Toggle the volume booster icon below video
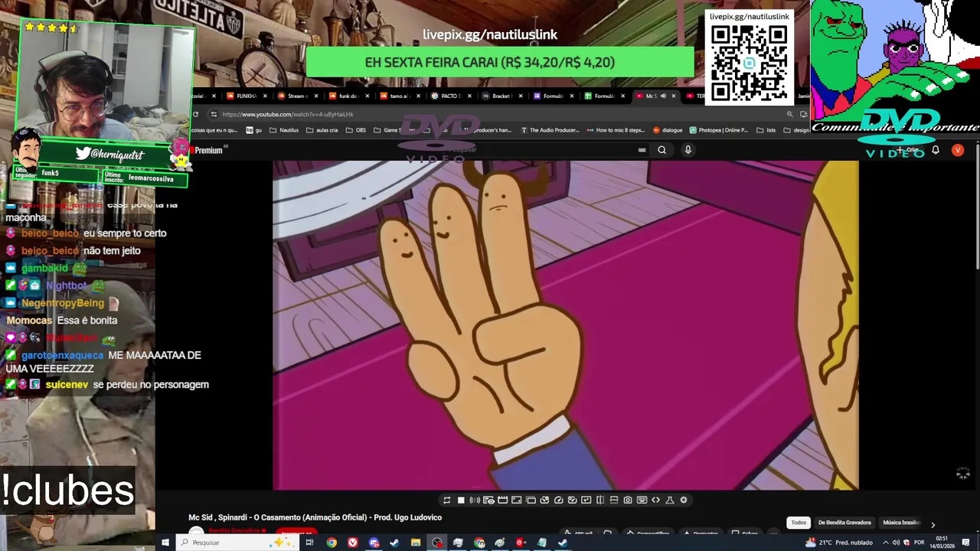Image resolution: width=980 pixels, height=551 pixels. (475, 500)
